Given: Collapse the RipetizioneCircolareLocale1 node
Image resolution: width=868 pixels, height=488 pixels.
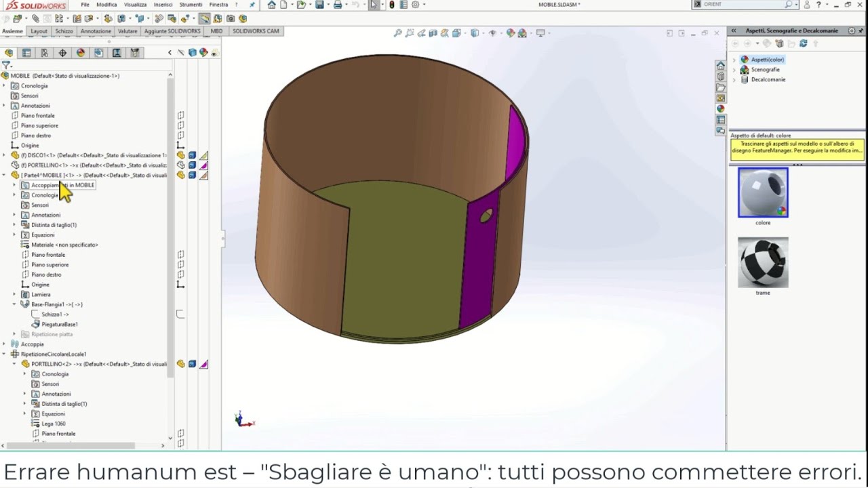Looking at the screenshot, I should coord(4,354).
